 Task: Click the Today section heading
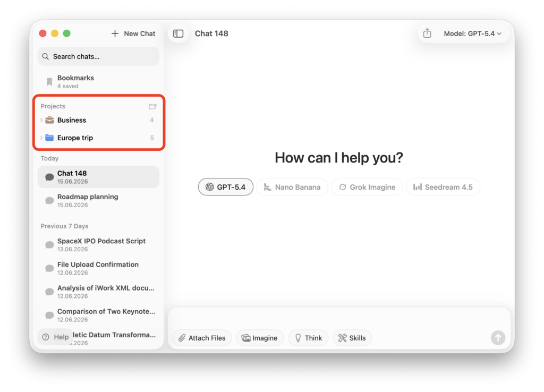(x=49, y=158)
